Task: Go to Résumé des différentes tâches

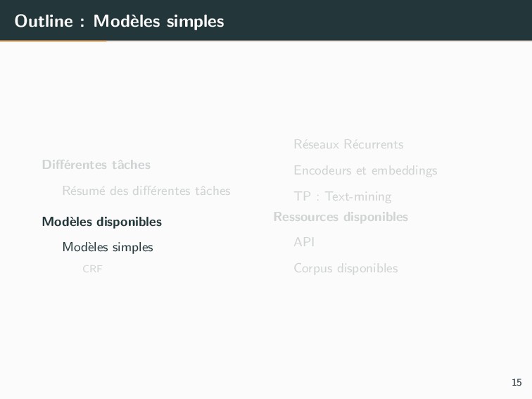Action: (146, 191)
